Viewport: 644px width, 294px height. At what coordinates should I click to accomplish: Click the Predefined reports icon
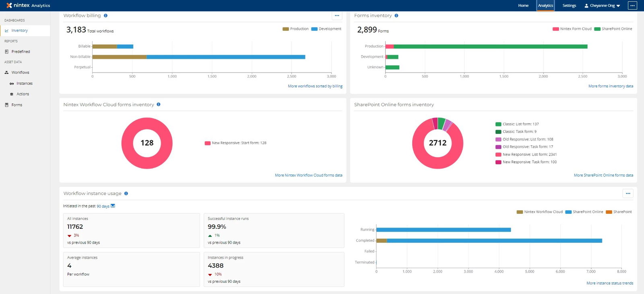pos(6,52)
